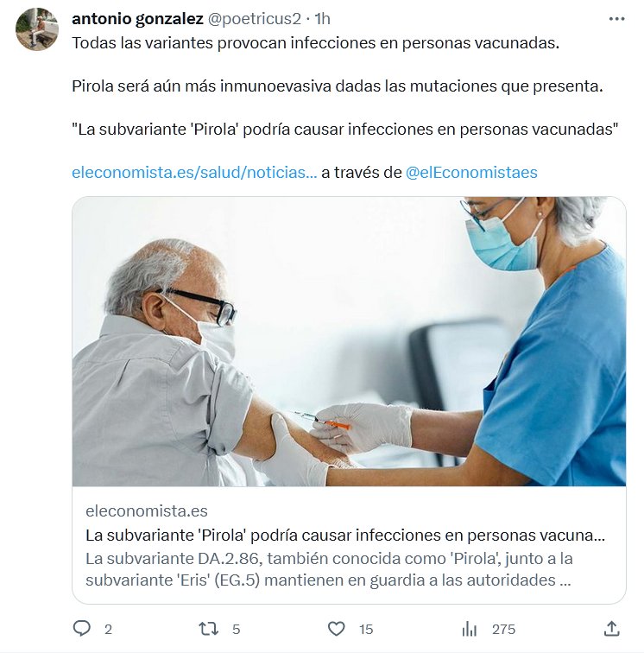Click the like count 15
The width and height of the screenshot is (644, 653).
[366, 630]
